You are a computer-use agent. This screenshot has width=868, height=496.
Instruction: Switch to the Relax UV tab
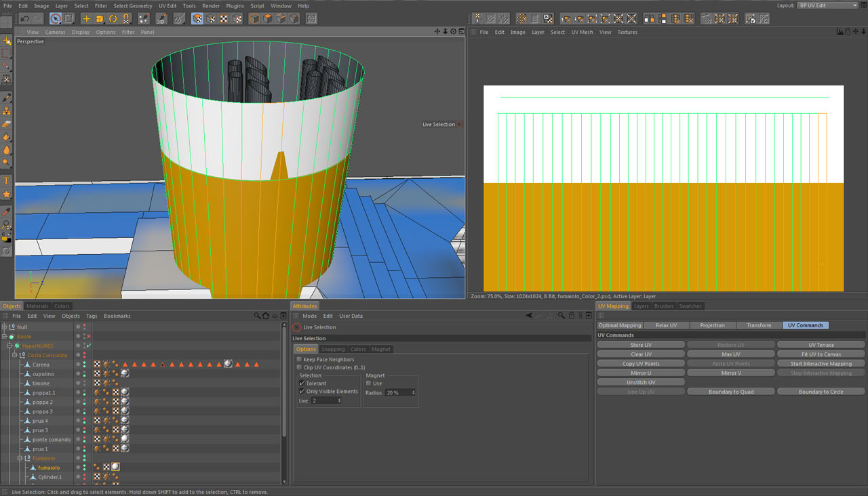(666, 325)
